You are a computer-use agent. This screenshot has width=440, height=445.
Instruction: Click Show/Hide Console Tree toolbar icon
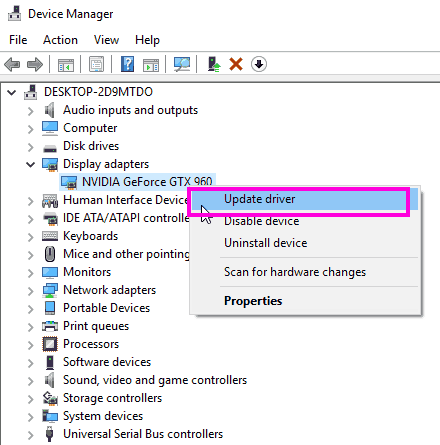[x=66, y=65]
